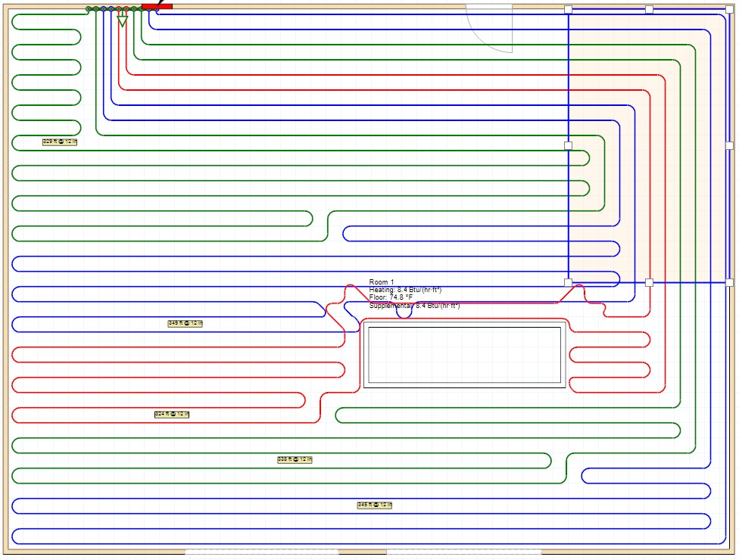This screenshot has height=560, width=739.
Task: Select the "349 ft @ 12 in" loop label
Action: coord(186,323)
